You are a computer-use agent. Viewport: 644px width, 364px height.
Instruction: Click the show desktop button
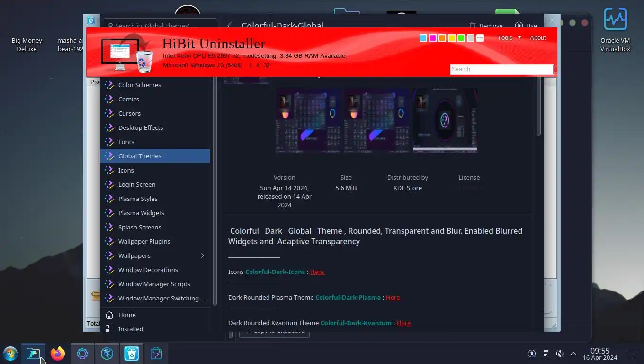(x=631, y=354)
